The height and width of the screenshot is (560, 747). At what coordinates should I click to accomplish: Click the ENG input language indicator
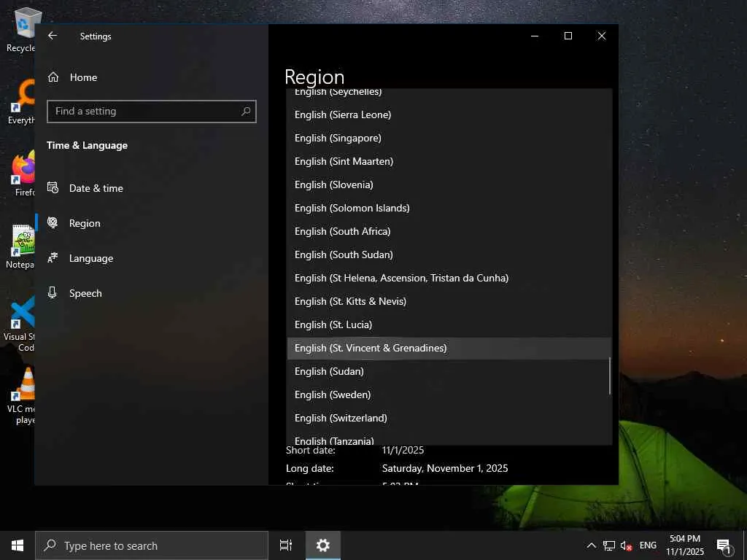point(648,545)
